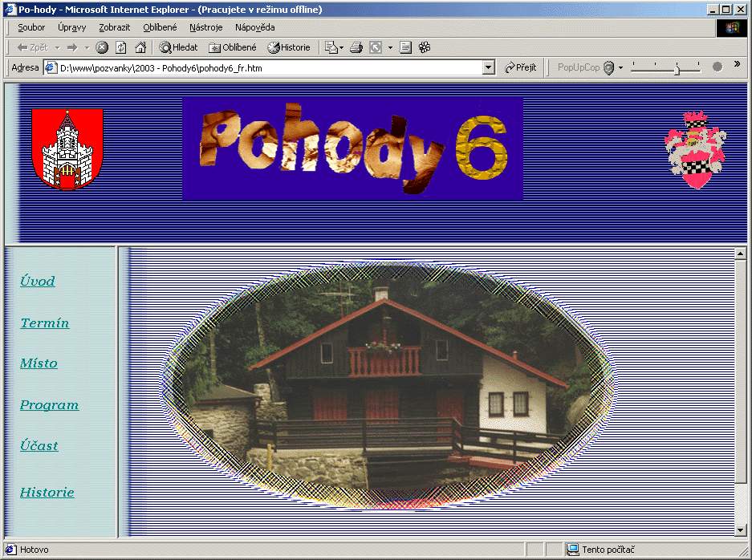Click inside the Adresa address field
The width and height of the screenshot is (752, 560).
click(269, 67)
